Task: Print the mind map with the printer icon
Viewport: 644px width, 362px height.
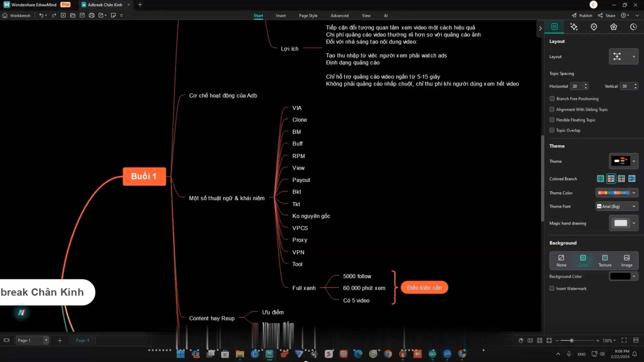Action: (x=92, y=15)
